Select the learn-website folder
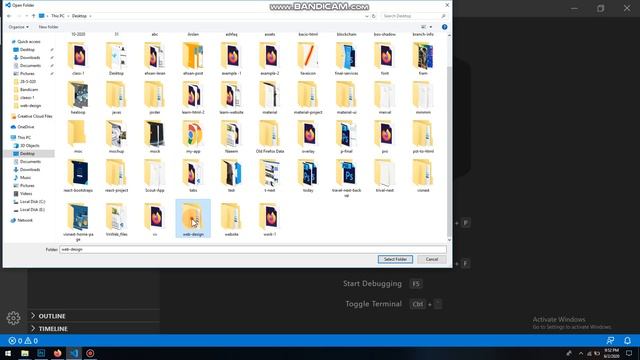The height and width of the screenshot is (360, 640). 231,98
